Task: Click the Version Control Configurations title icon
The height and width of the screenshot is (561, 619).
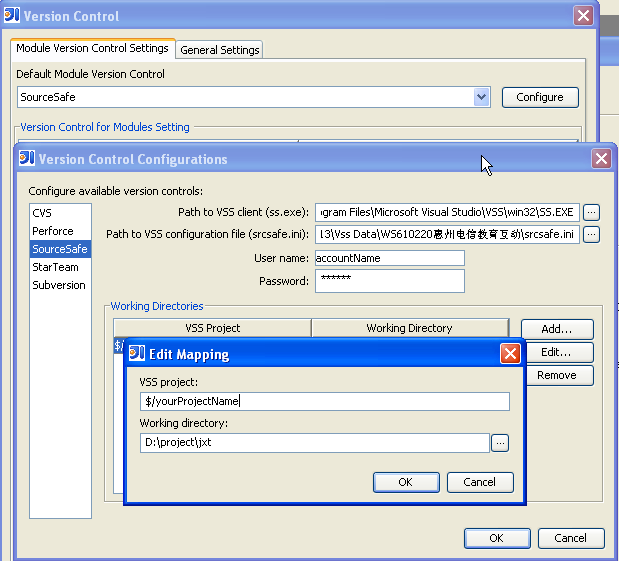Action: [27, 158]
